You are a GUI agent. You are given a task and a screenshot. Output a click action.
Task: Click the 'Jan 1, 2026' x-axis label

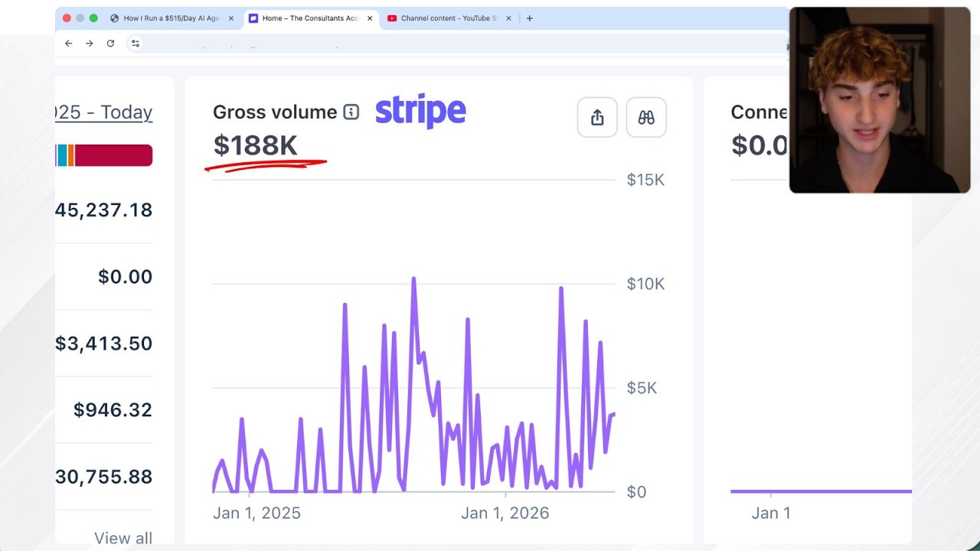pyautogui.click(x=505, y=514)
